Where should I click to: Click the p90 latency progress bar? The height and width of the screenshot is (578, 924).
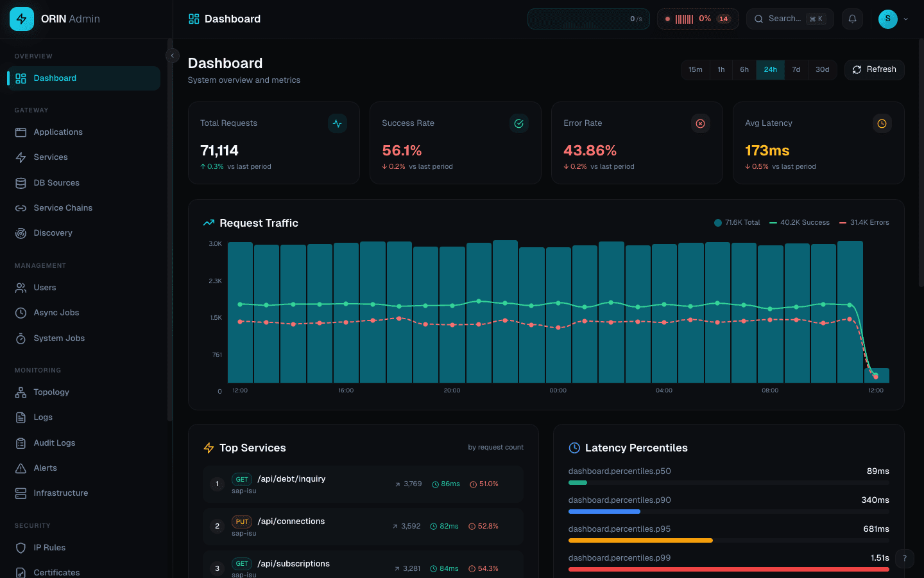coord(728,511)
